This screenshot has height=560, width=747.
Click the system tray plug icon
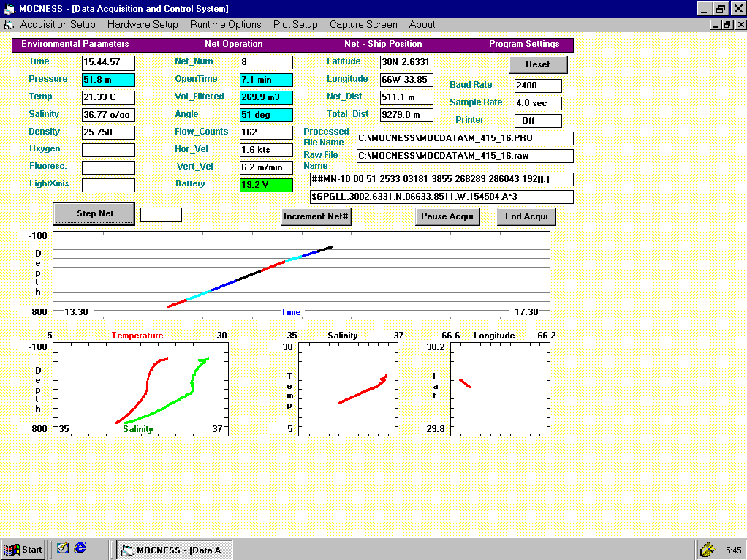pyautogui.click(x=707, y=549)
